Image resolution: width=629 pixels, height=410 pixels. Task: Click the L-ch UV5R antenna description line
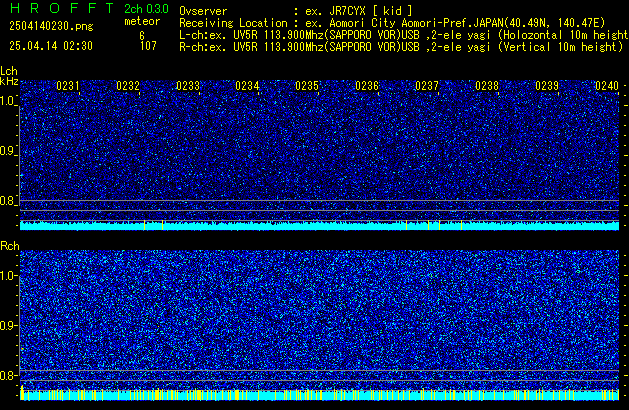(x=404, y=35)
